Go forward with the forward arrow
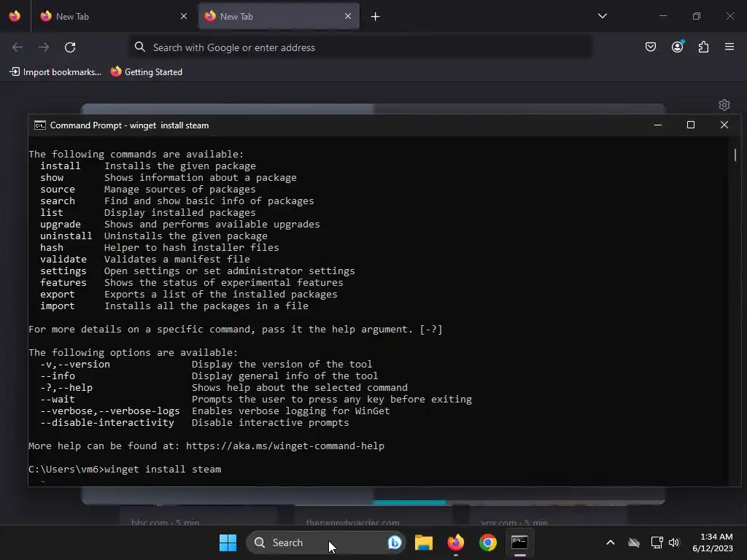The height and width of the screenshot is (560, 747). 44,47
